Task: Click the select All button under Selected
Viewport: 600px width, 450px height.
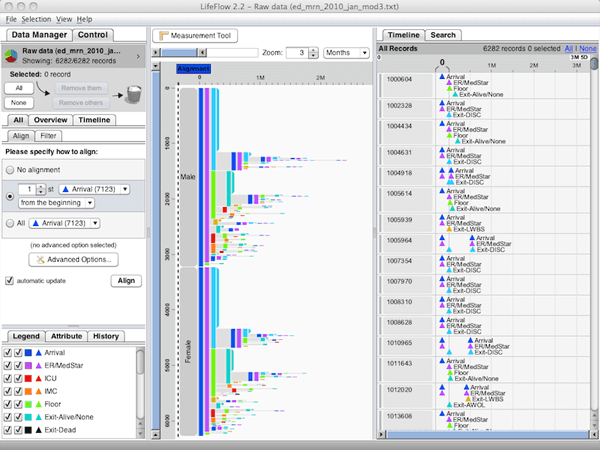Action: 19,88
